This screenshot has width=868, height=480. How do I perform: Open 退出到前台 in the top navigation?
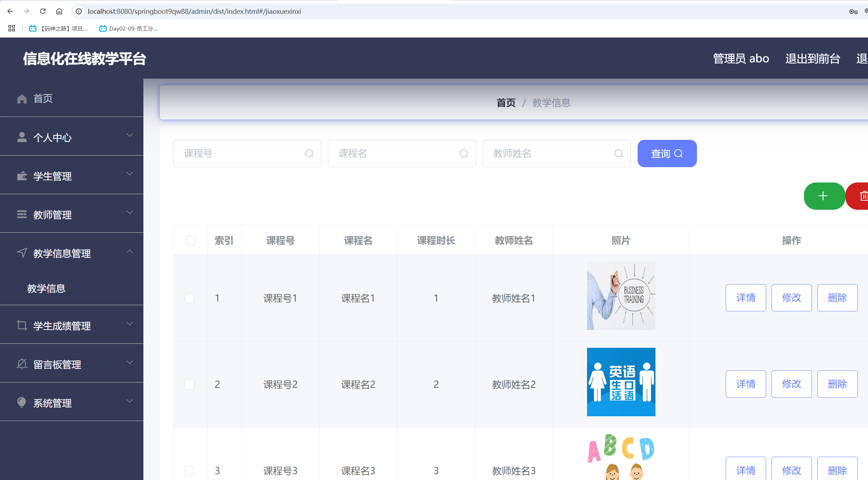pos(812,58)
